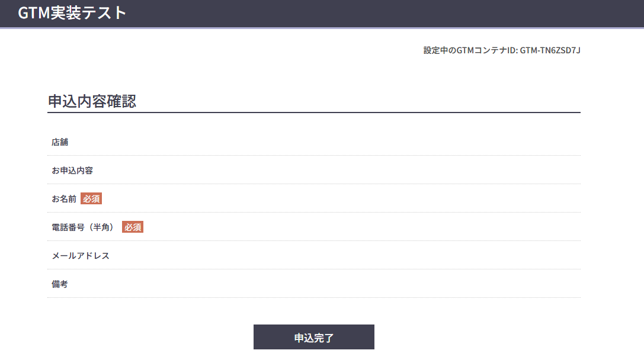644x363 pixels.
Task: Click the 申込完了 submit button
Action: tap(314, 338)
